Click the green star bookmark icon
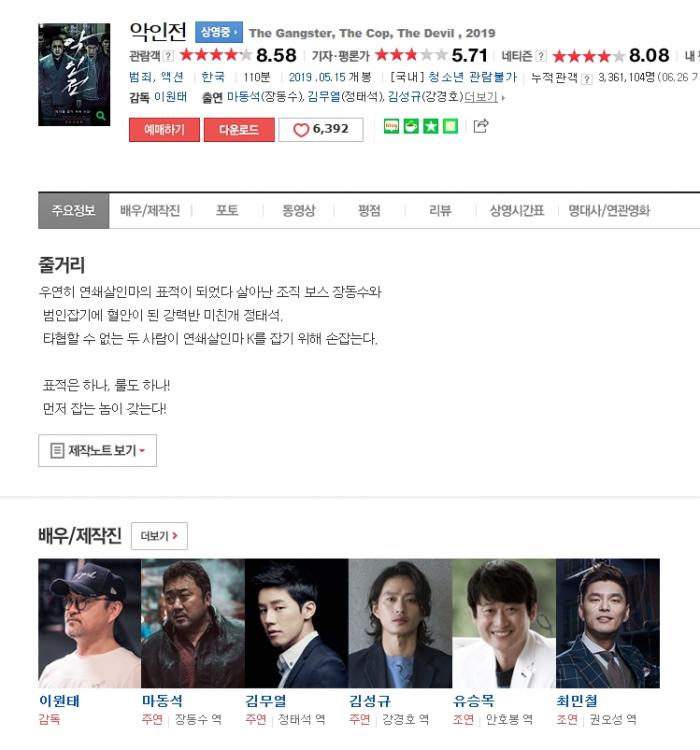The height and width of the screenshot is (750, 700). coord(431,126)
